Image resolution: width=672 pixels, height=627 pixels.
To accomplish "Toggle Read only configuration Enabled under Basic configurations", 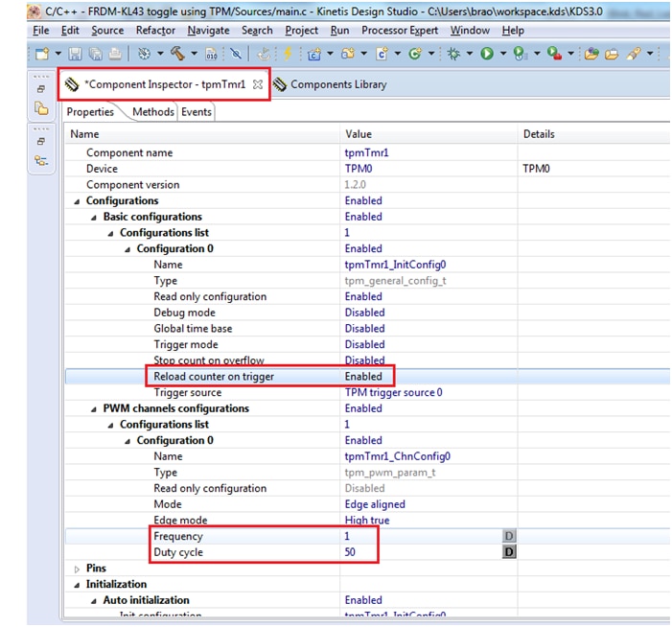I will 363,296.
